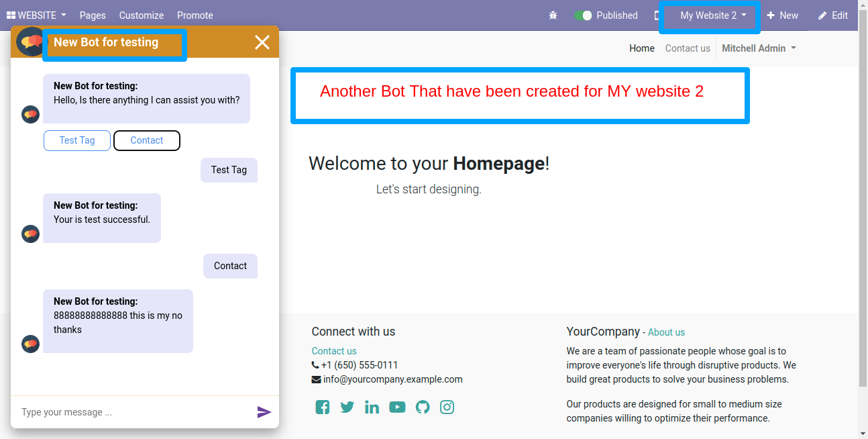Follow the About us link
This screenshot has height=439, width=868.
pos(666,332)
